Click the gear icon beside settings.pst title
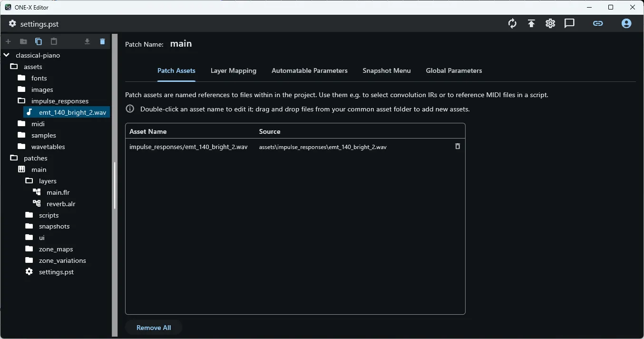644x339 pixels. point(12,23)
